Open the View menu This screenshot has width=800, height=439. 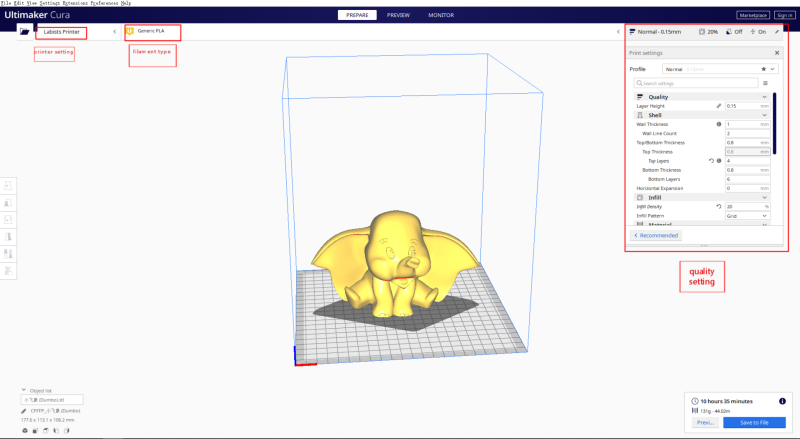pos(32,3)
